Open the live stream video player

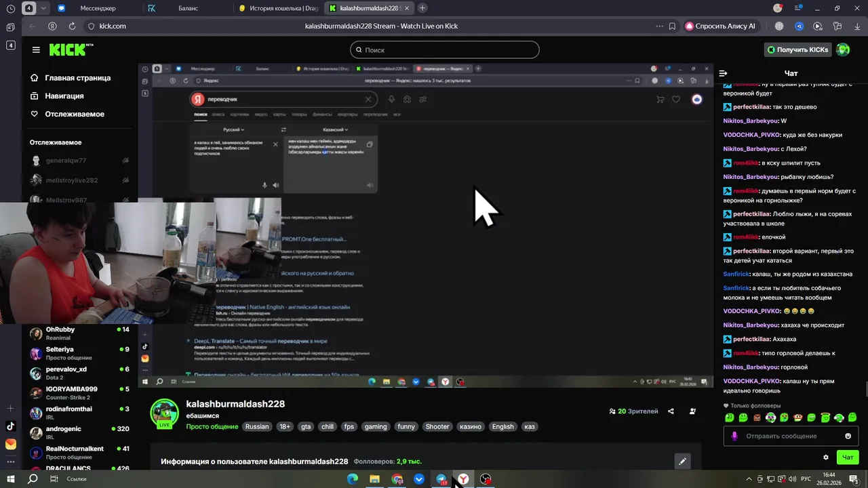click(x=425, y=226)
